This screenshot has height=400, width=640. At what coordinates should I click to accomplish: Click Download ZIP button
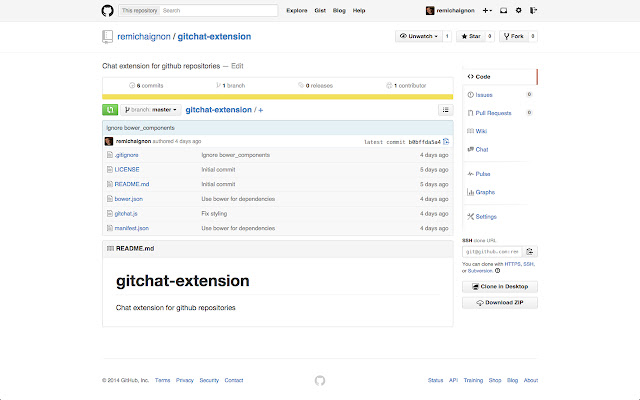click(x=500, y=302)
